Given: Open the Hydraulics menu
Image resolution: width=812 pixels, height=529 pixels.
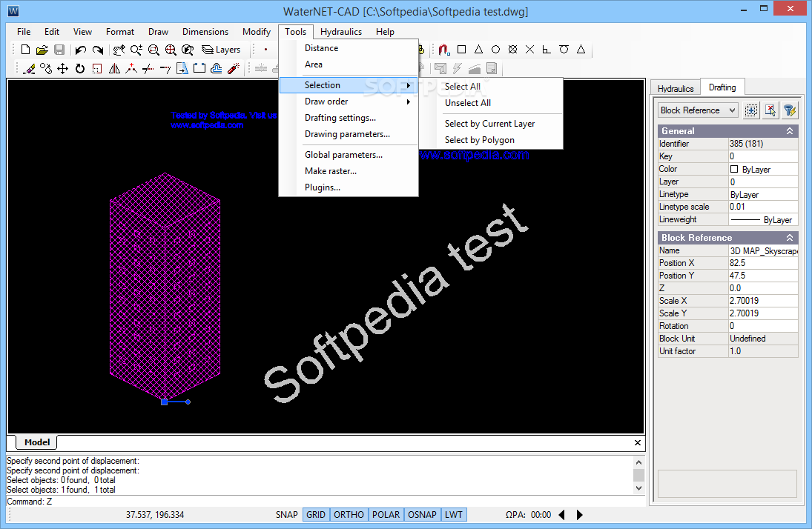Looking at the screenshot, I should click(x=341, y=32).
